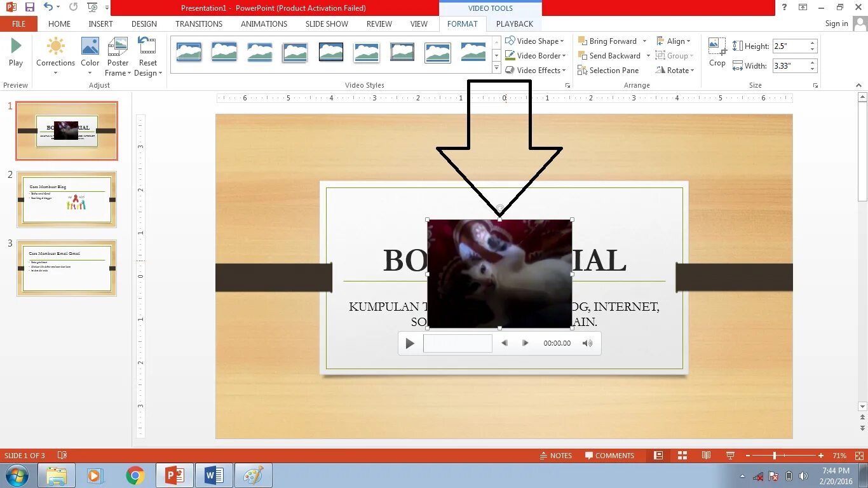The width and height of the screenshot is (868, 488).
Task: Click the video timeline progress bar
Action: (x=458, y=343)
